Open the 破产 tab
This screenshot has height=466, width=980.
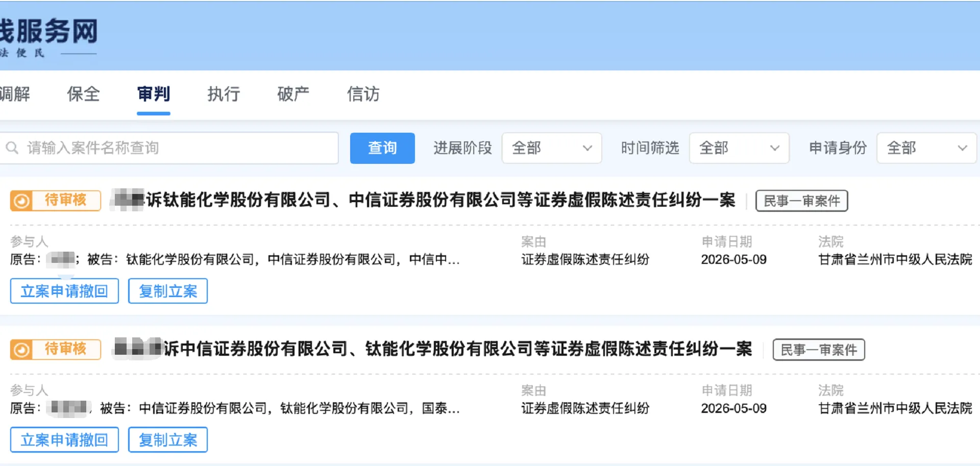(x=293, y=94)
